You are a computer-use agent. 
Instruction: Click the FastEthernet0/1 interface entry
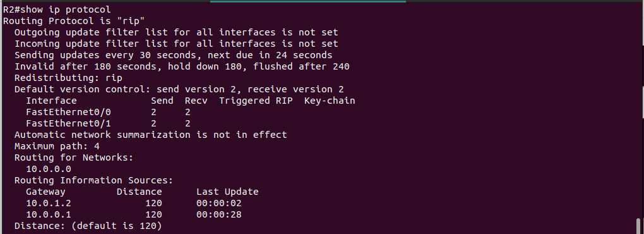pyautogui.click(x=68, y=123)
